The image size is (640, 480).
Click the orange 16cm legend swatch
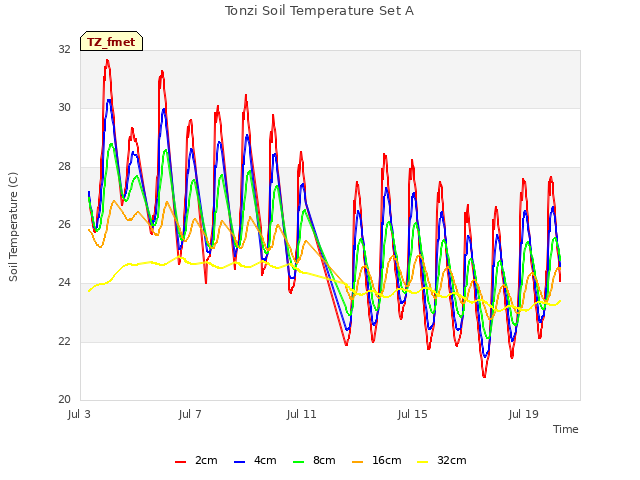coord(358,462)
